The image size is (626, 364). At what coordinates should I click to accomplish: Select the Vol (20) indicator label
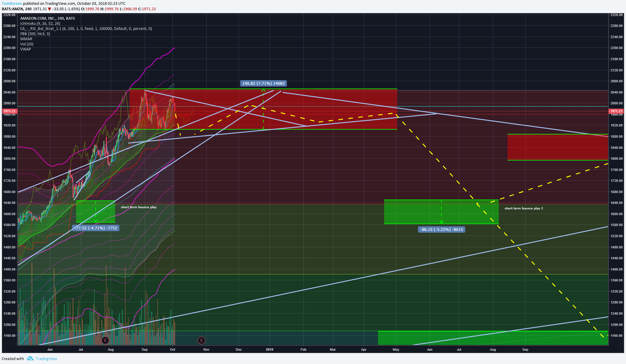pyautogui.click(x=27, y=44)
